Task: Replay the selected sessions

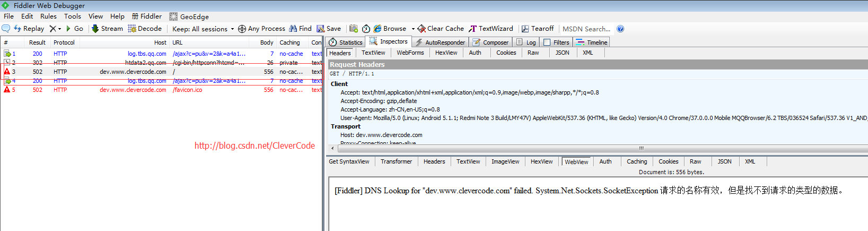Action: tap(29, 29)
